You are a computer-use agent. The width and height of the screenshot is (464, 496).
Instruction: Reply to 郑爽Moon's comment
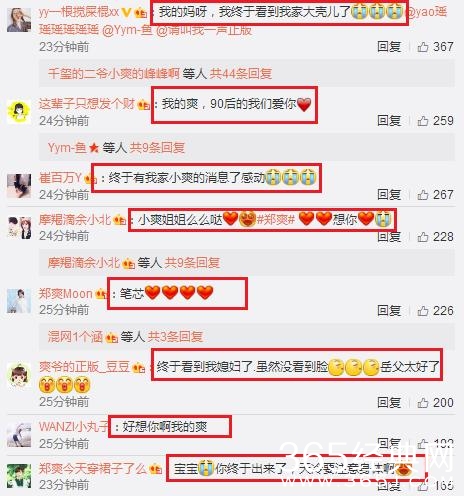389,311
